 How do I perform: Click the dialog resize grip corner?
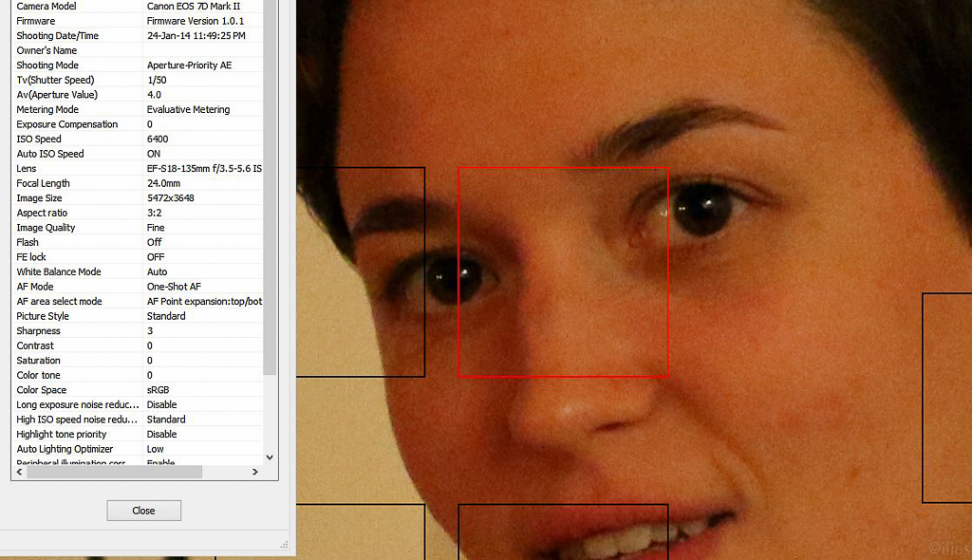284,544
